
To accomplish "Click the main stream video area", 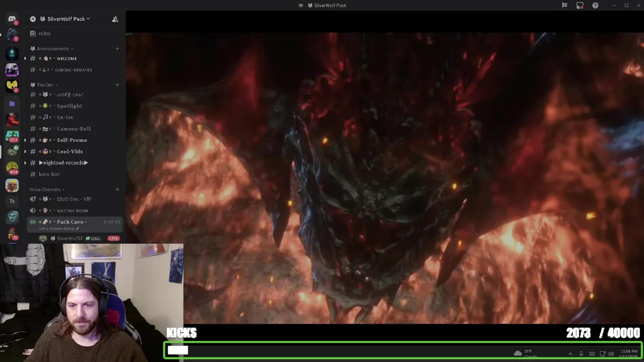I will tap(385, 178).
